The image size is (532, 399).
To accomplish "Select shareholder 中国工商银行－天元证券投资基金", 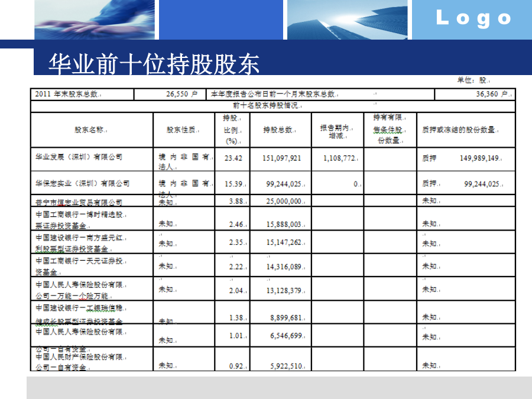I will click(80, 267).
